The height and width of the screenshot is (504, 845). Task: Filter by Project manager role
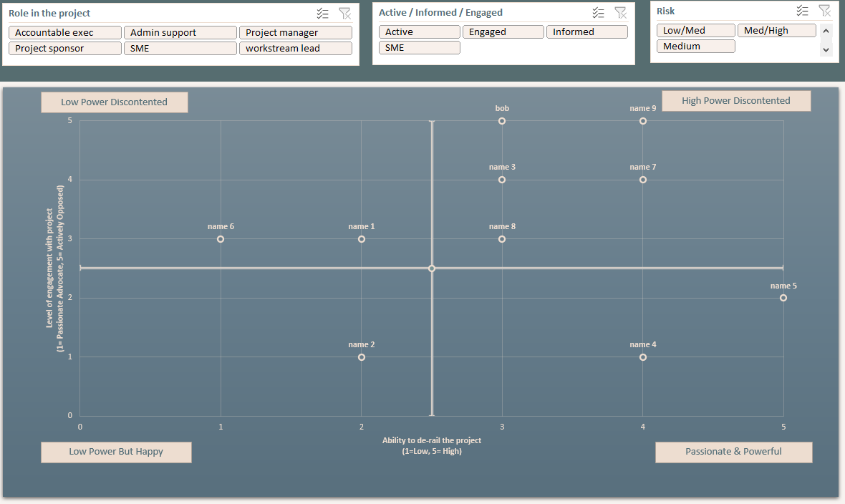[x=295, y=32]
